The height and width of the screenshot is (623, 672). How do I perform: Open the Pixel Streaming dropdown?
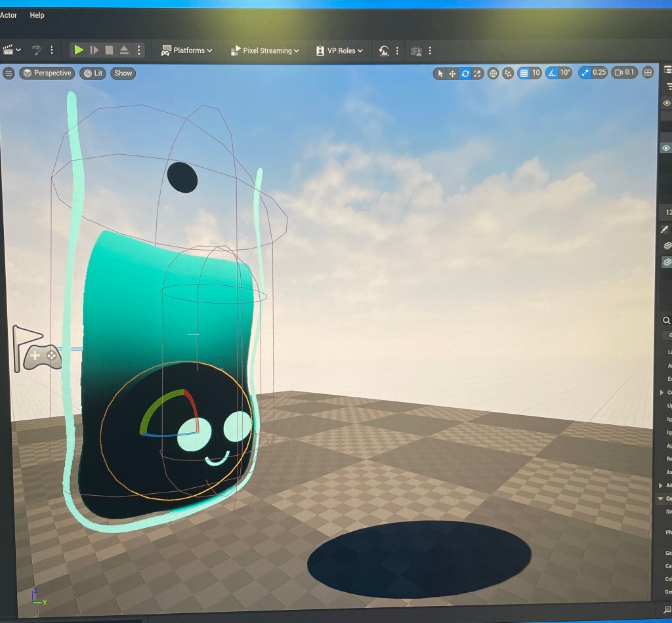click(x=265, y=50)
